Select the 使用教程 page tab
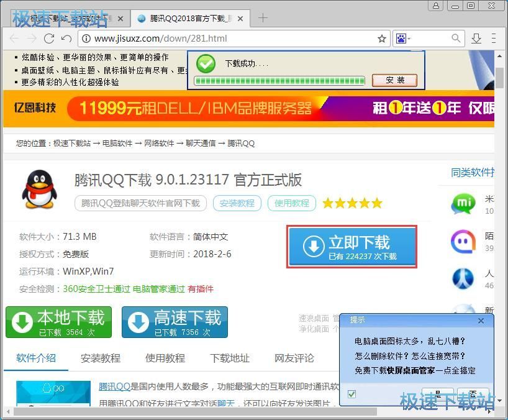The image size is (508, 420). coord(165,358)
